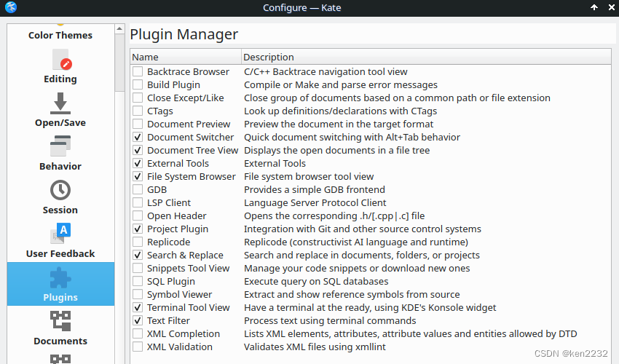Uncheck the Document Tree View plugin
The image size is (619, 364).
point(138,150)
